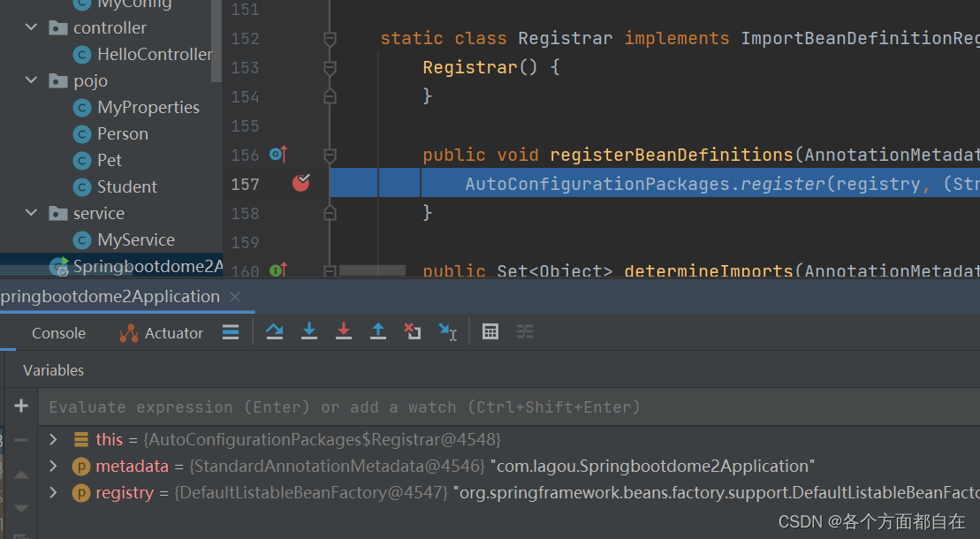
Task: Click the overriding method gutter icon on line 156
Action: pyautogui.click(x=278, y=154)
